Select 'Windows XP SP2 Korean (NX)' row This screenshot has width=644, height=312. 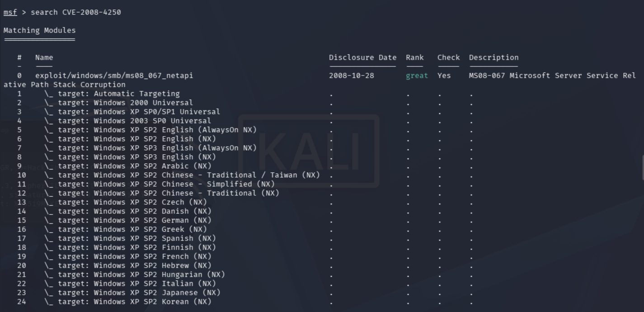pos(128,302)
